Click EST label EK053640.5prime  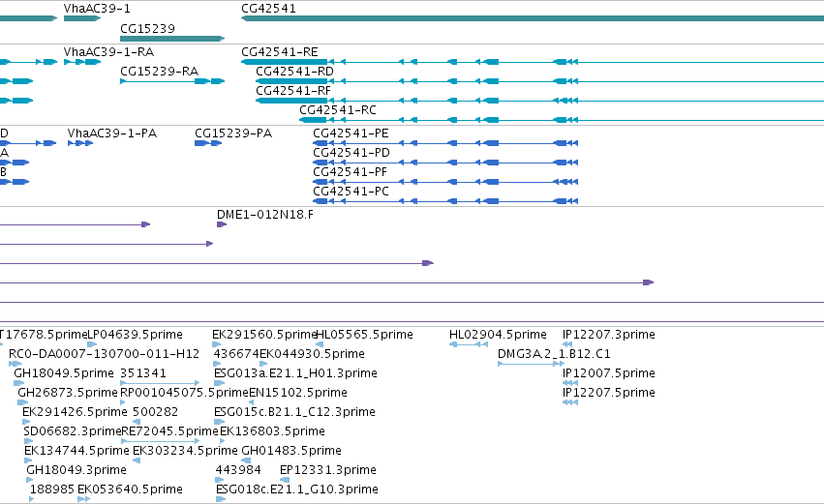(x=131, y=490)
